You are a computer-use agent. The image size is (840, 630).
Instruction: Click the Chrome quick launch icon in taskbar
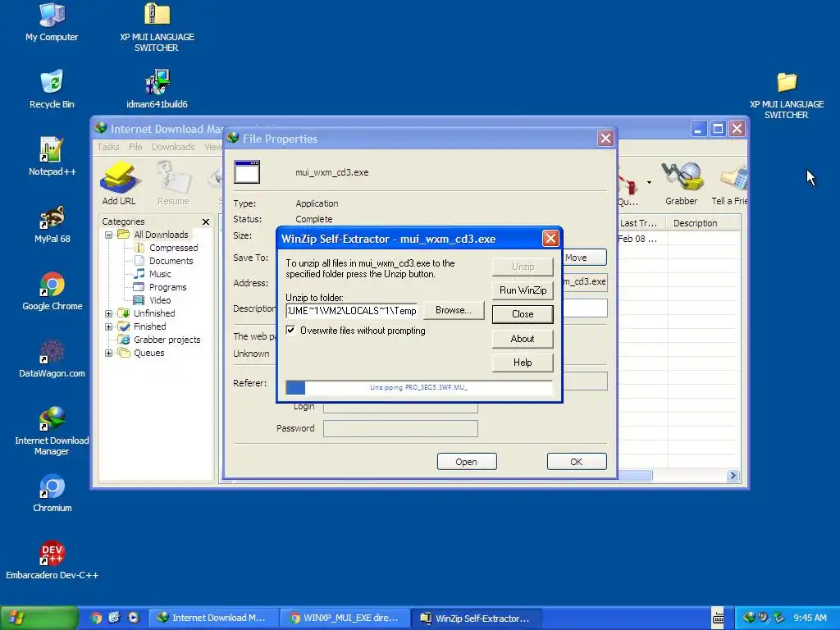tap(97, 618)
